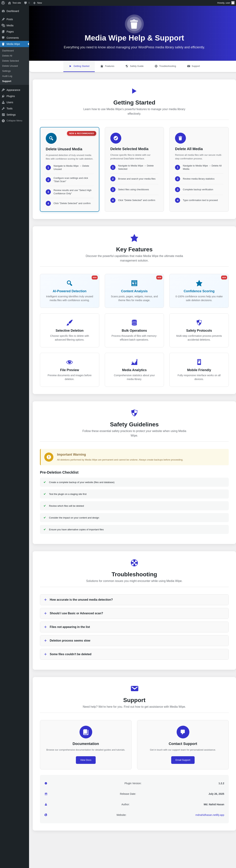
Task: Click the Plugin Version info icon
Action: pyautogui.click(x=46, y=783)
